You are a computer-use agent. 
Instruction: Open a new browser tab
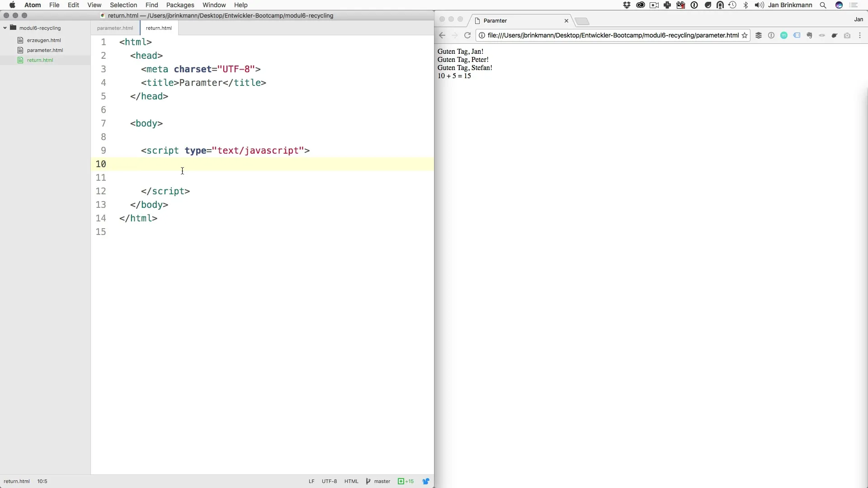(x=582, y=21)
